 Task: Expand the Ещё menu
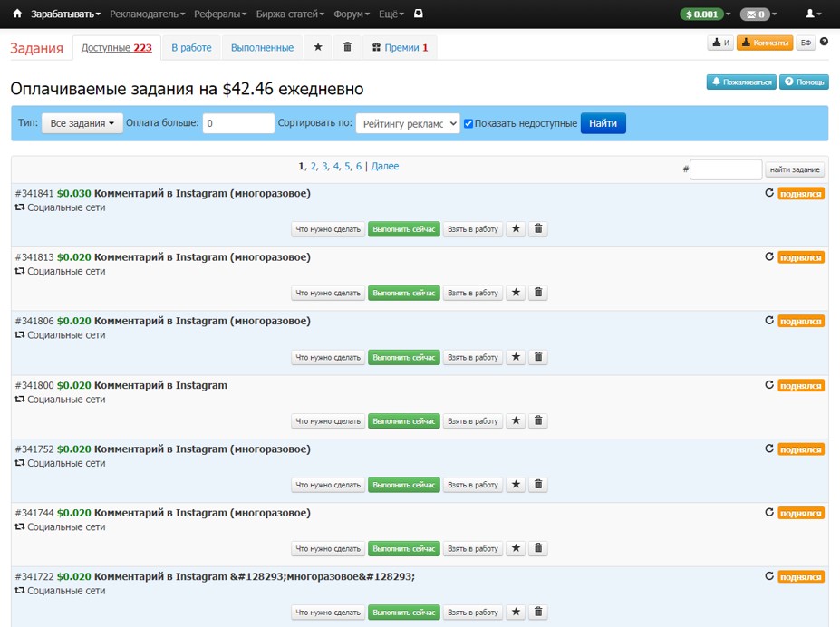tap(391, 14)
